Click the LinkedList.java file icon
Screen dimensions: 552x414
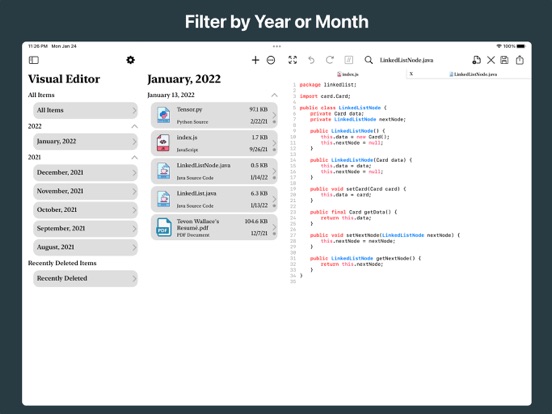coord(163,199)
